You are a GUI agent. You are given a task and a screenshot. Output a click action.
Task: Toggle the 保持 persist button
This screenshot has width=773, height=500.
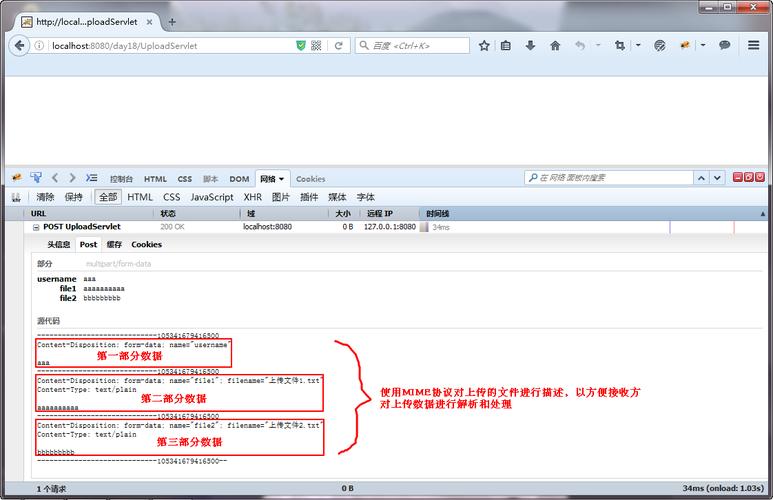click(73, 197)
